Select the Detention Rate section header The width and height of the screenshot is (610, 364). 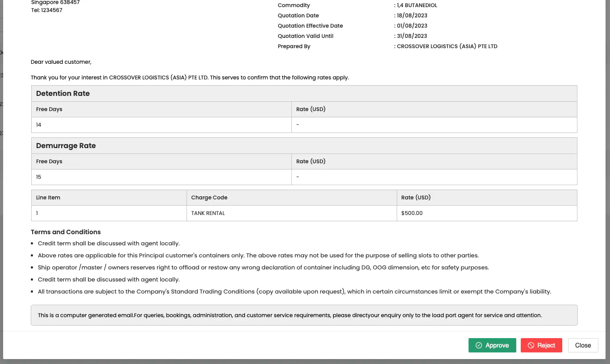coord(63,94)
